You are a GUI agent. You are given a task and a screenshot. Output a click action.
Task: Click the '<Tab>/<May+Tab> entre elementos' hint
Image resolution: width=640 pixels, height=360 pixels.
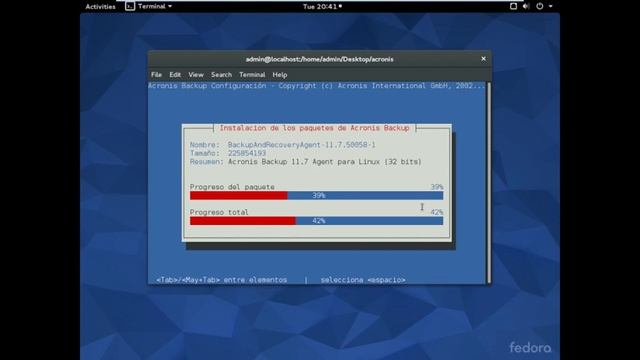pyautogui.click(x=221, y=280)
